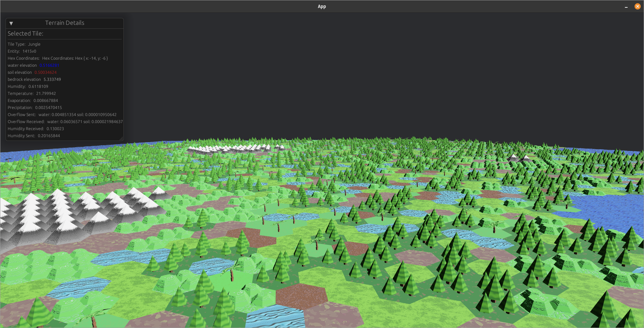Click the Hex Coordinates row
The width and height of the screenshot is (644, 328).
coord(58,58)
